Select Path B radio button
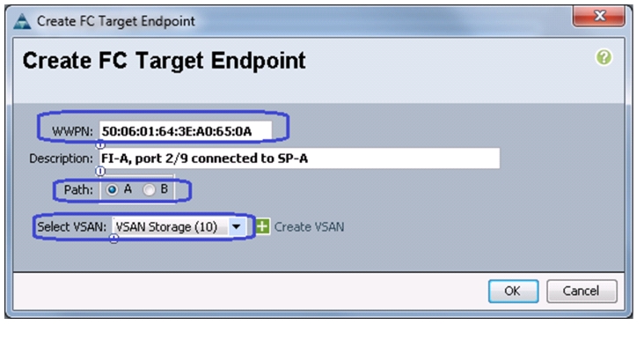The height and width of the screenshot is (347, 644). 149,189
